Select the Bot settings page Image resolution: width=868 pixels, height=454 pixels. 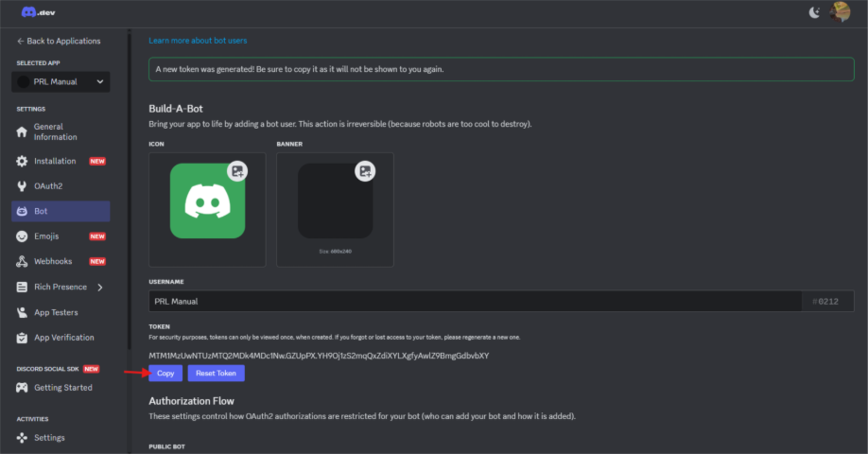point(61,211)
